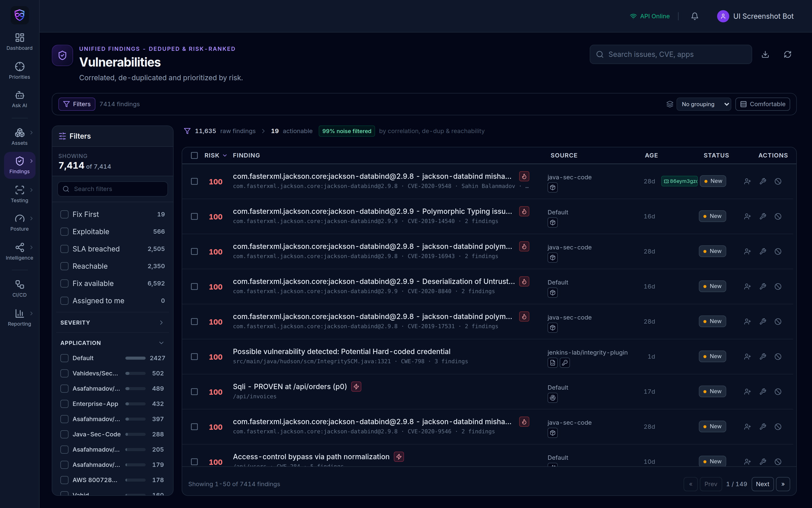This screenshot has height=508, width=812.
Task: Open the No grouping dropdown
Action: click(x=704, y=104)
